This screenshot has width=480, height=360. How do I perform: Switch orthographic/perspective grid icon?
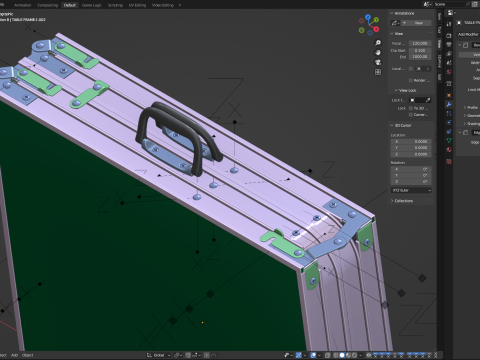pos(378,72)
